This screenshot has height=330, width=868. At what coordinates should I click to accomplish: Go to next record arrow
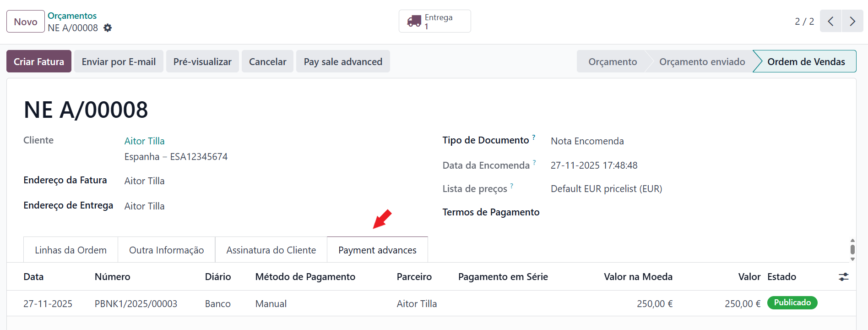click(x=852, y=21)
